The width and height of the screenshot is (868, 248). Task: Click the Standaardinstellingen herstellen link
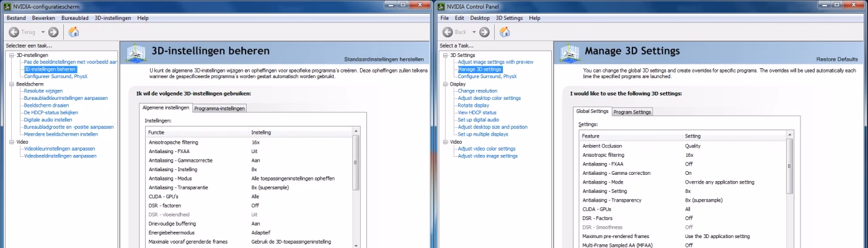(x=384, y=59)
